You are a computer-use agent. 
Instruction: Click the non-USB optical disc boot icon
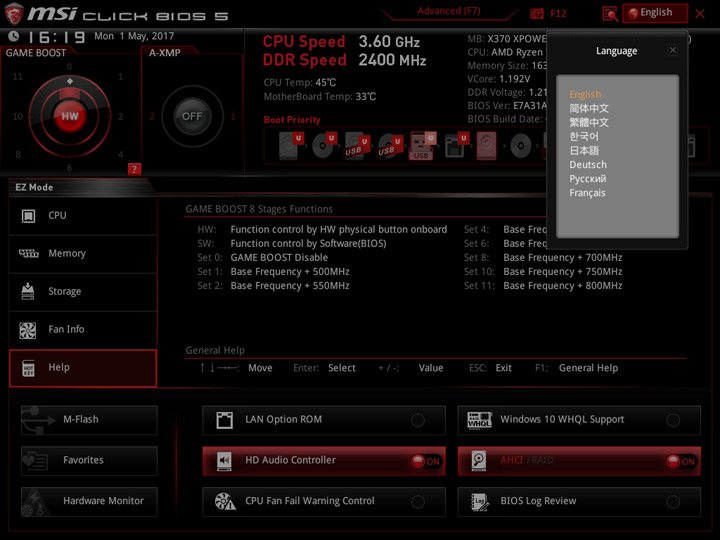pos(521,146)
